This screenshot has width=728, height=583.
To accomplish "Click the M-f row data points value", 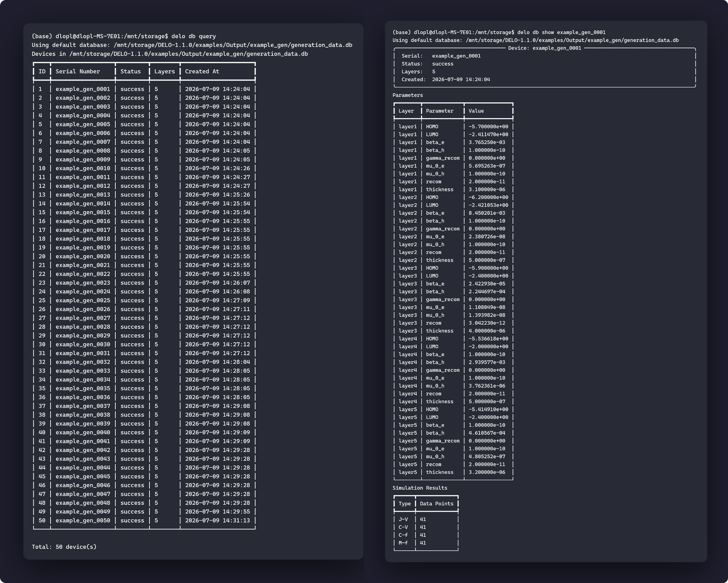I will [x=423, y=543].
